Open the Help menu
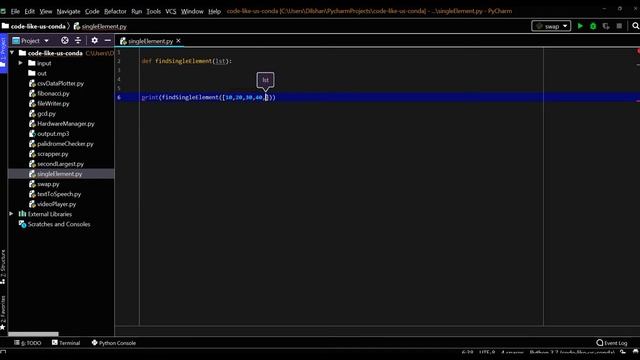Image resolution: width=640 pixels, height=360 pixels. (214, 11)
